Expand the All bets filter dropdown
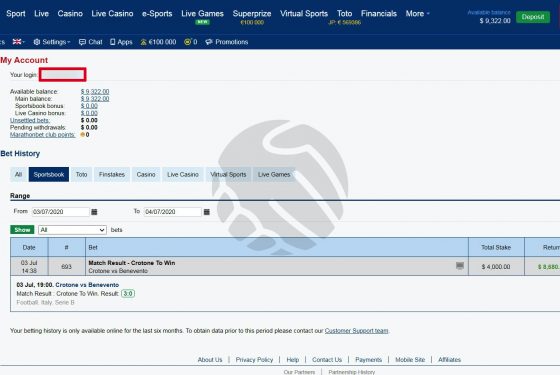This screenshot has width=560, height=375. 72,230
